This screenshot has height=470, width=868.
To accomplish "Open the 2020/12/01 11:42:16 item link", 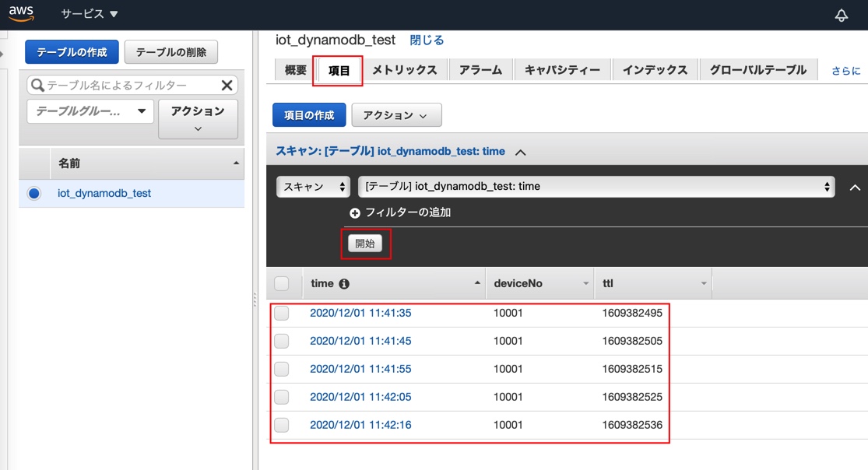I will click(360, 425).
